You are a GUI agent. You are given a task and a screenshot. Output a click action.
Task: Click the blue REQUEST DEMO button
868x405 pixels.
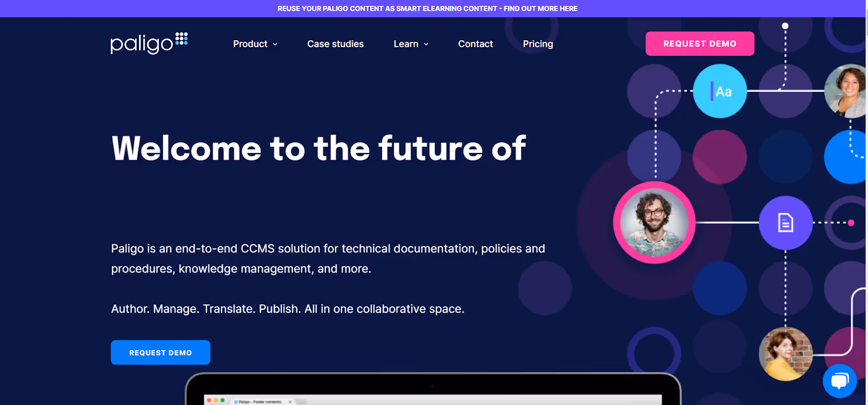pos(161,352)
